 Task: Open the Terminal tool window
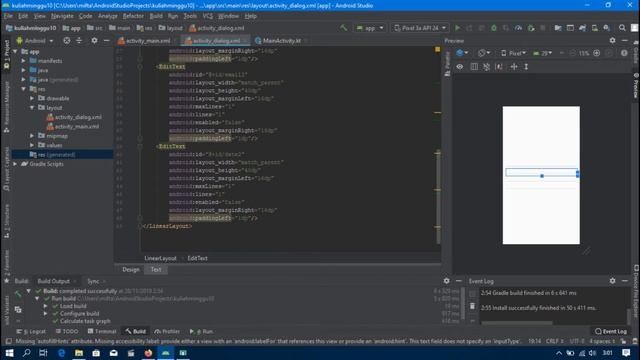[x=102, y=331]
